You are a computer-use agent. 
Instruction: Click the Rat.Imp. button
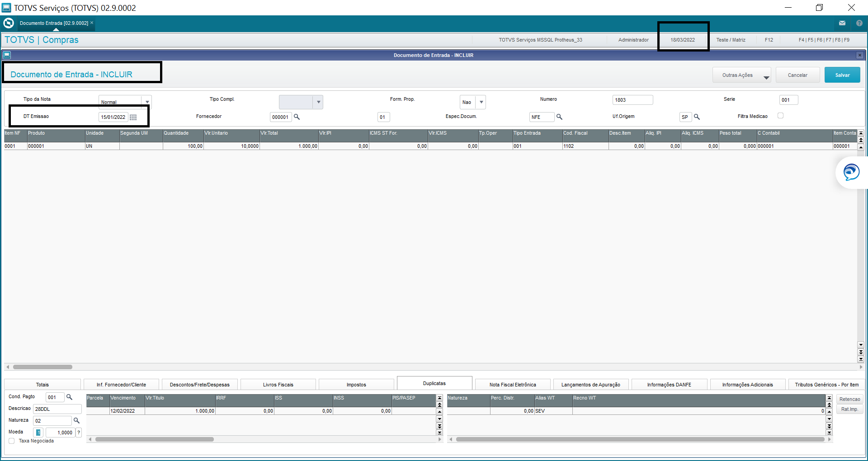[850, 409]
